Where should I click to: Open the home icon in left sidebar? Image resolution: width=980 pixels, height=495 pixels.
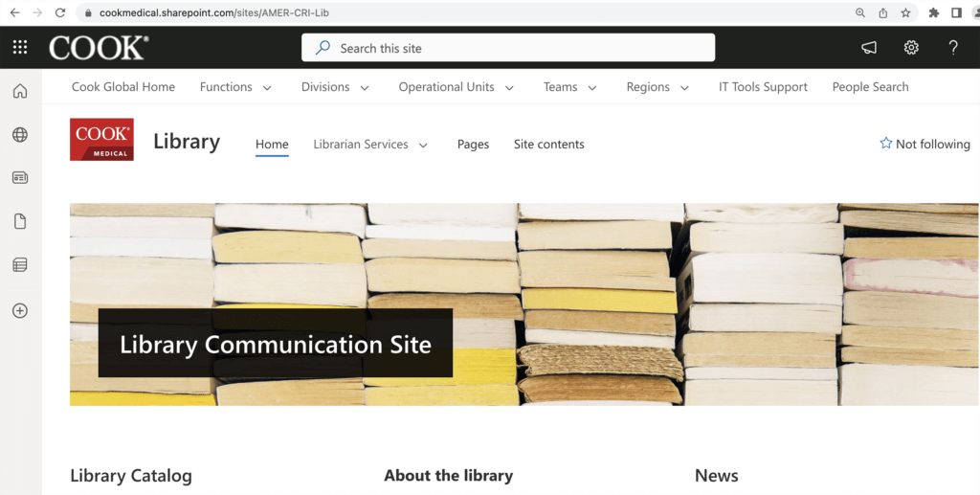coord(20,92)
